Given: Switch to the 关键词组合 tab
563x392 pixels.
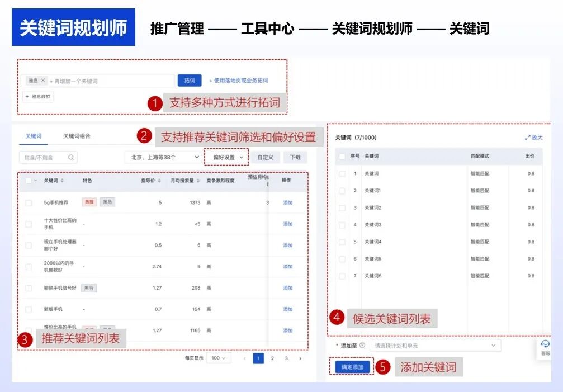Looking at the screenshot, I should (x=75, y=136).
